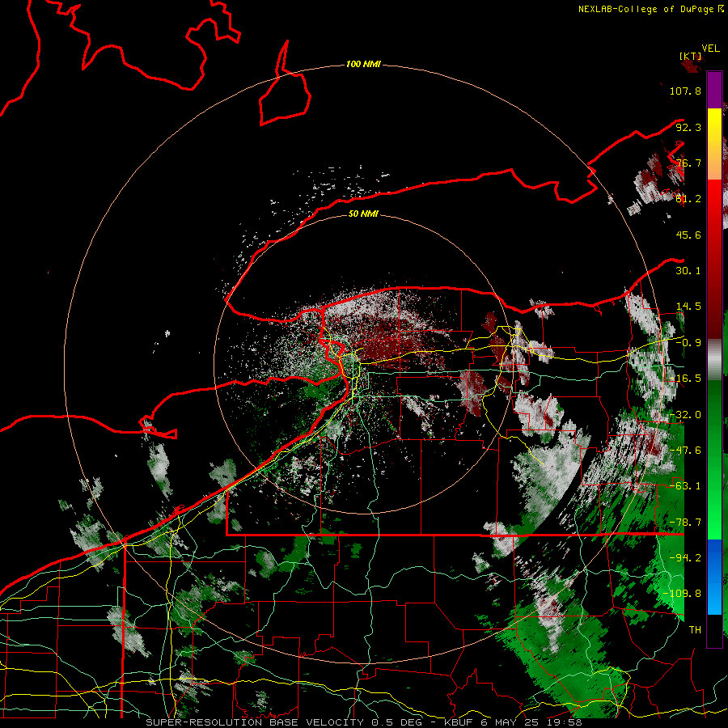Click the 19:58 timestamp in caption
Viewport: 728px width, 728px height.
pyautogui.click(x=566, y=722)
